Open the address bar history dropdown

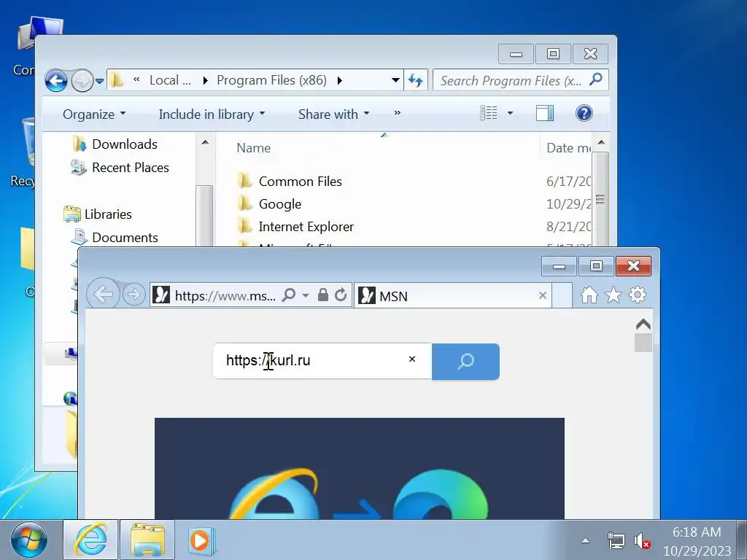[395, 80]
